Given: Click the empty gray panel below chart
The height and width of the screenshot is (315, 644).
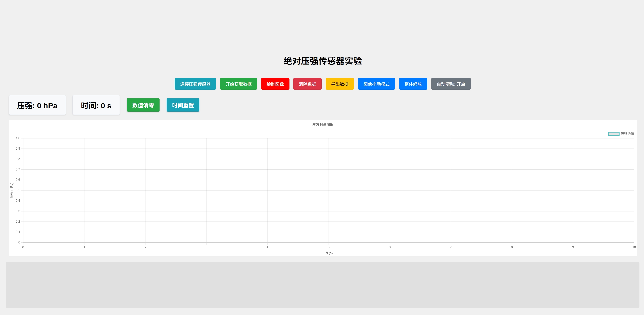Looking at the screenshot, I should click(323, 285).
